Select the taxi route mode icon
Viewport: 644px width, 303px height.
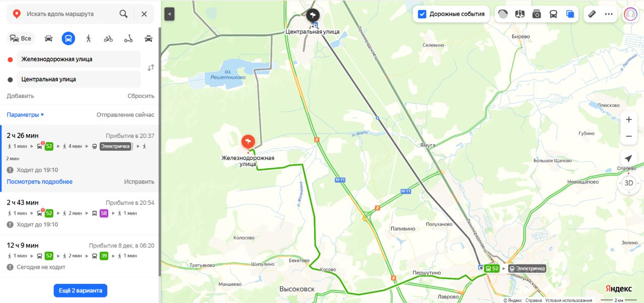pyautogui.click(x=148, y=39)
